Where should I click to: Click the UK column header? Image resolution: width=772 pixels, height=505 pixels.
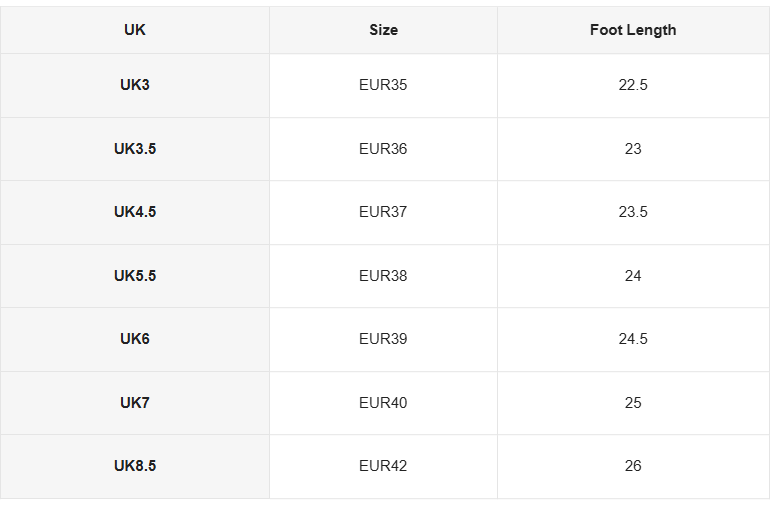click(x=135, y=30)
